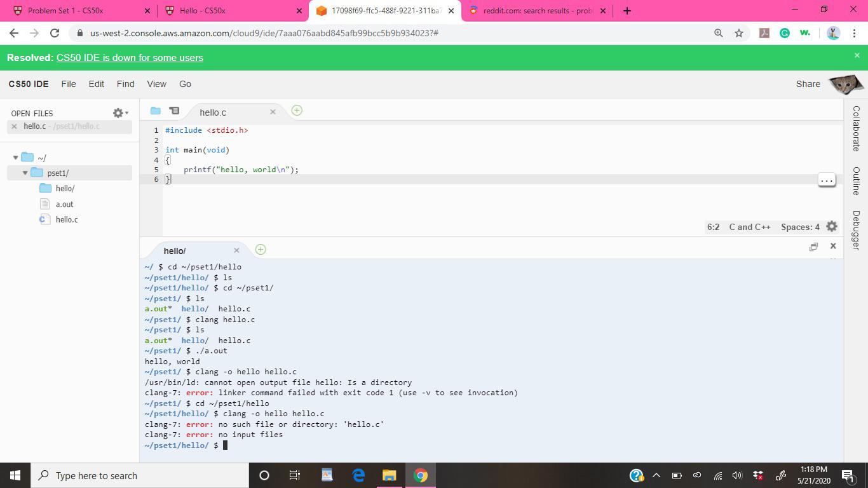This screenshot has width=868, height=488.
Task: Select a.out in the file tree
Action: [x=64, y=204]
